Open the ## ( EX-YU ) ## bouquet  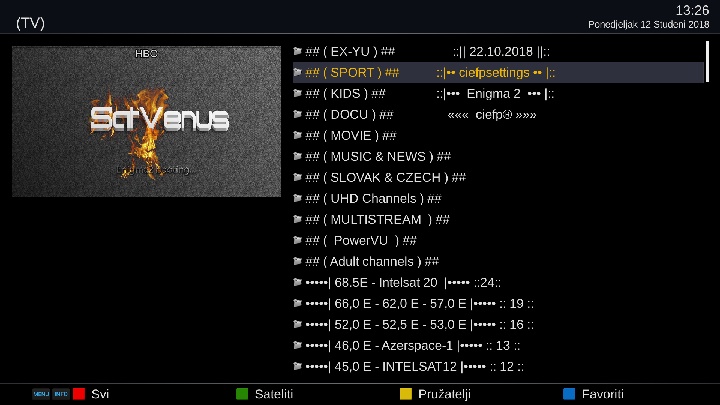point(498,51)
